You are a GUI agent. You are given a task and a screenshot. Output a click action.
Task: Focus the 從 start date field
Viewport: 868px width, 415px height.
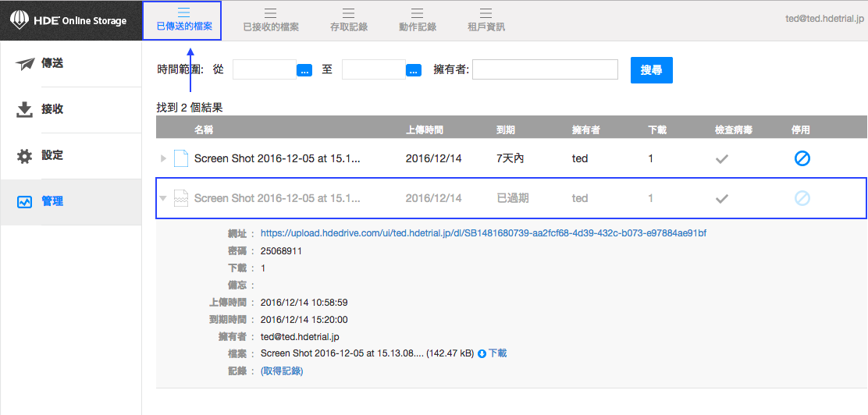265,69
